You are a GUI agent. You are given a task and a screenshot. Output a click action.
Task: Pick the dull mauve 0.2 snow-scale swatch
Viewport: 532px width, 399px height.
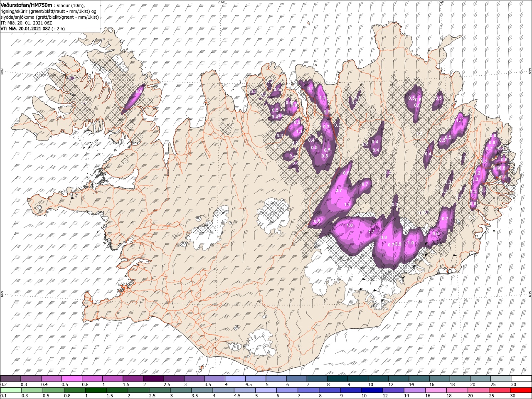tap(11, 379)
